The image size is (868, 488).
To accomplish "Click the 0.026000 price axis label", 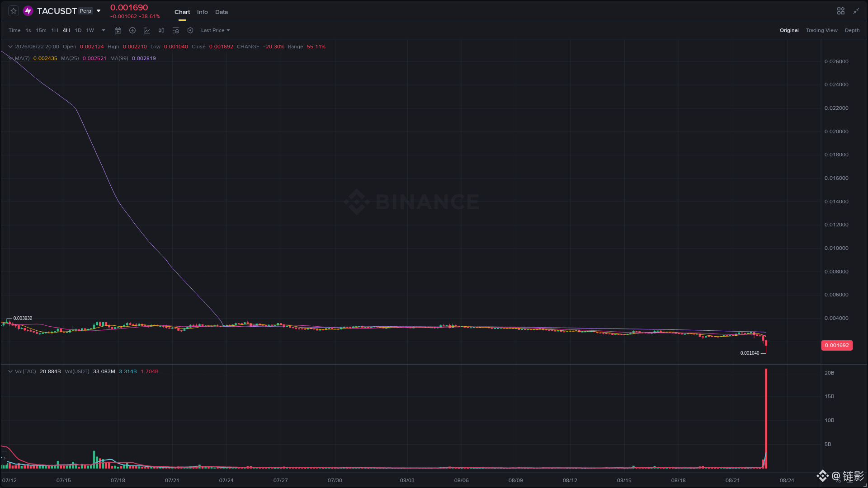I will 836,61.
